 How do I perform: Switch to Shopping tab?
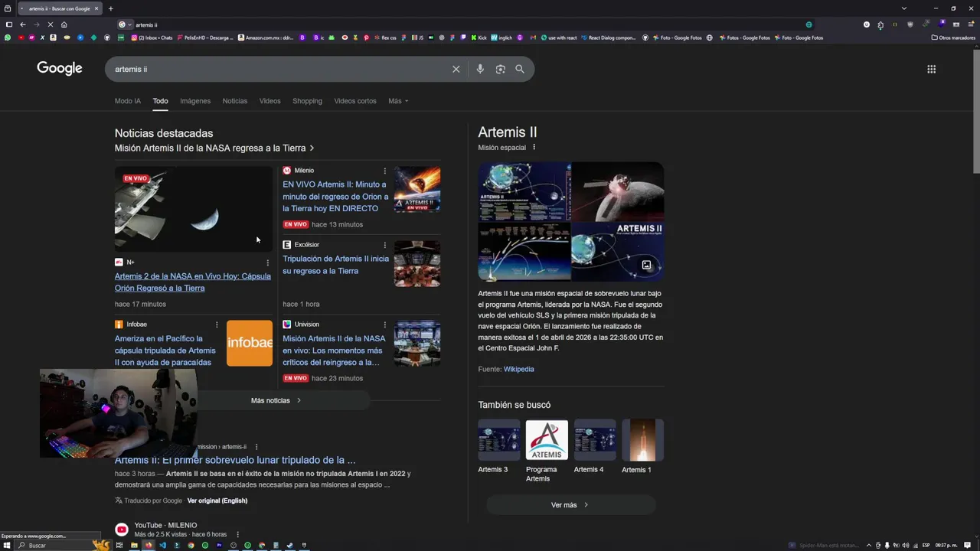pyautogui.click(x=307, y=101)
